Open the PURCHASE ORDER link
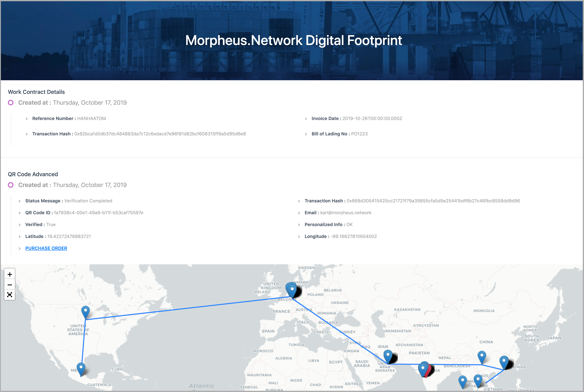Image resolution: width=584 pixels, height=392 pixels. tap(46, 248)
